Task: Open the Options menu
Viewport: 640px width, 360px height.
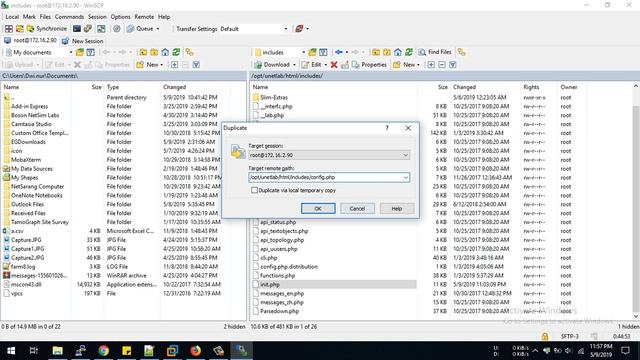Action: tap(120, 17)
